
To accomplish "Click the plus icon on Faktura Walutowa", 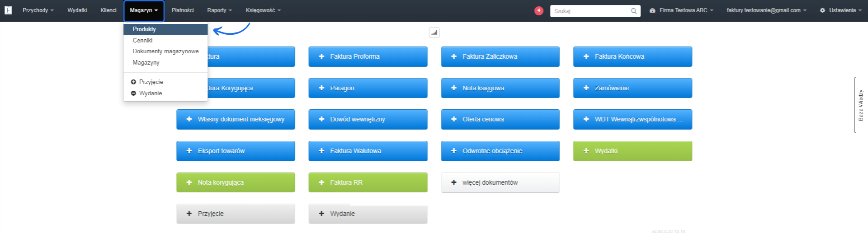I will (321, 151).
